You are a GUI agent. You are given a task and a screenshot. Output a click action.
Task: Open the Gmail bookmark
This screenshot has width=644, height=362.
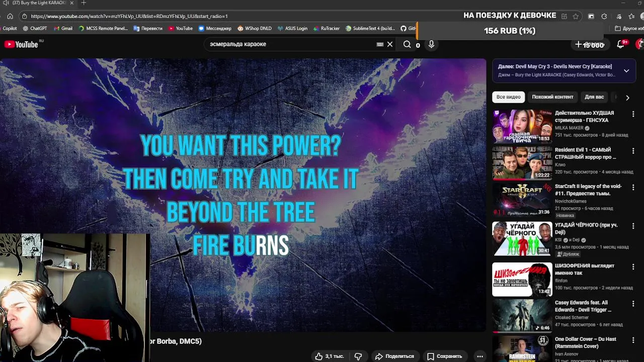(x=63, y=29)
